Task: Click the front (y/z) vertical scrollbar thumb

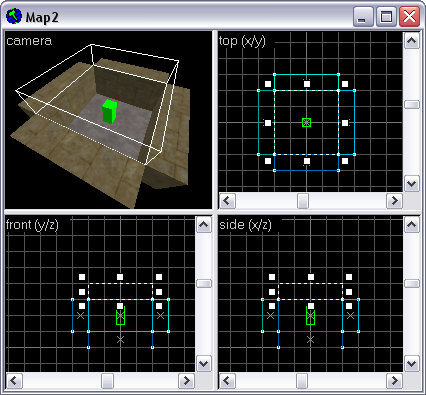Action: click(204, 283)
